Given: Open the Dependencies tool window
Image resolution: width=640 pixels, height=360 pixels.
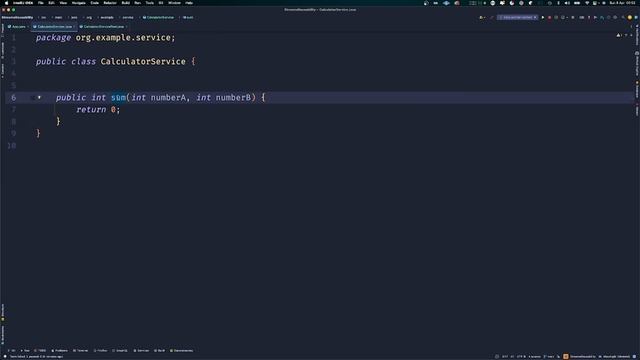Looking at the screenshot, I should [182, 351].
